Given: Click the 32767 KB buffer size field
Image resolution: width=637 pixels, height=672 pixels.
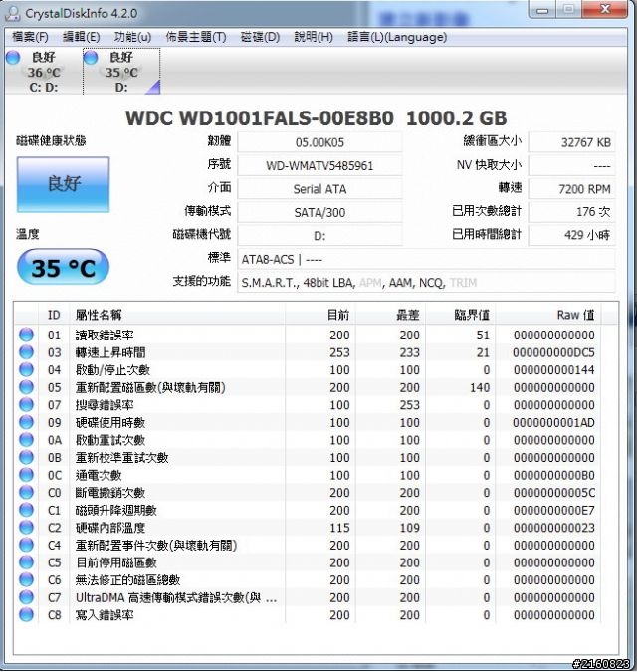Looking at the screenshot, I should pos(572,142).
